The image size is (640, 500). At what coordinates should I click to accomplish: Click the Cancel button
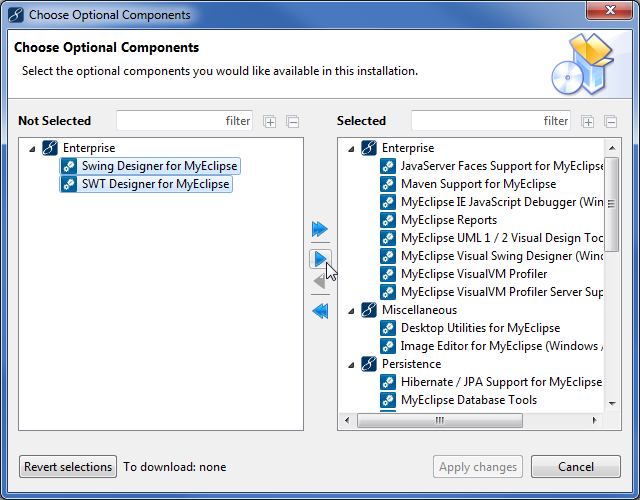(575, 467)
